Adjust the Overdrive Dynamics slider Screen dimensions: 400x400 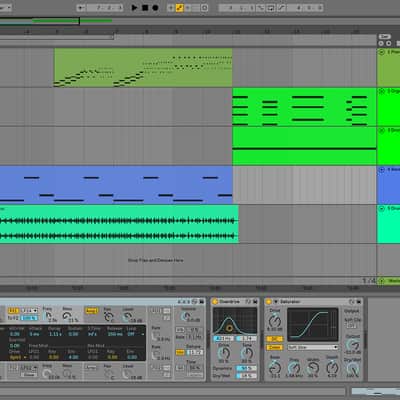(246, 368)
